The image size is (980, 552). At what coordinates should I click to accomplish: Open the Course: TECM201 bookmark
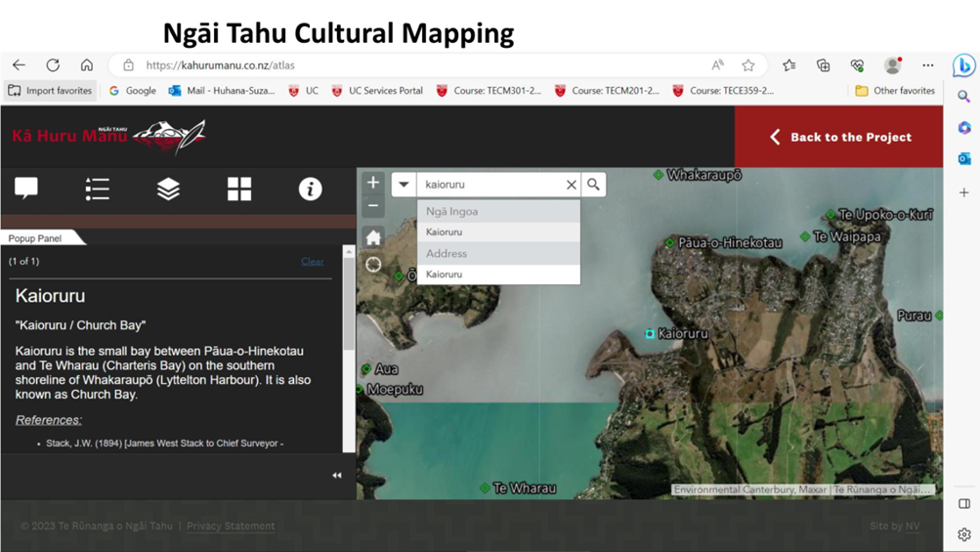click(x=607, y=91)
